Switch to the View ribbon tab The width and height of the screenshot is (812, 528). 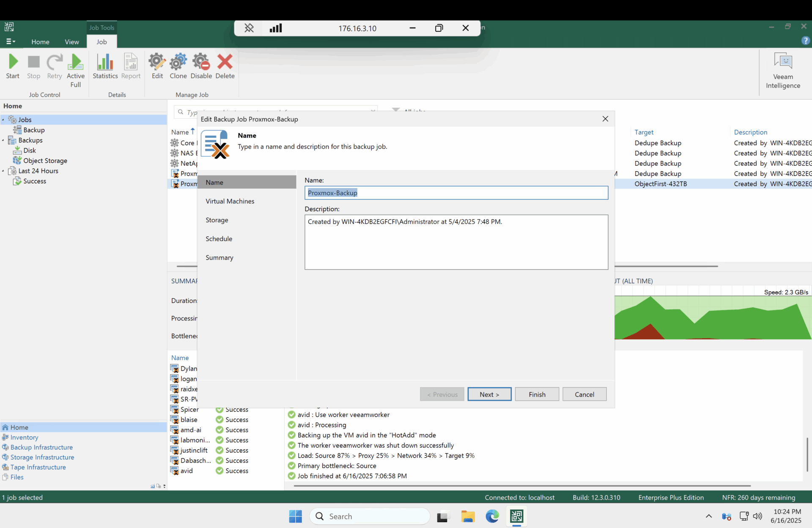[x=71, y=41]
